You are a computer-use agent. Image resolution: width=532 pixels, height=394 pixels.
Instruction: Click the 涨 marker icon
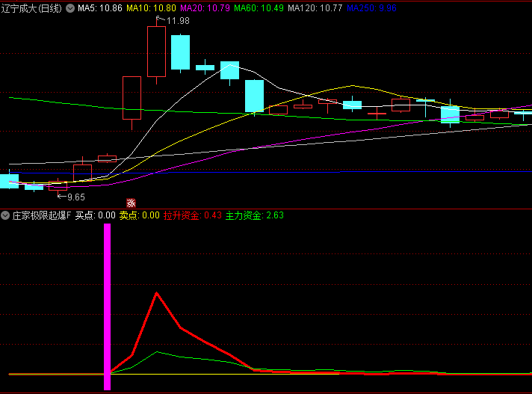tap(131, 203)
